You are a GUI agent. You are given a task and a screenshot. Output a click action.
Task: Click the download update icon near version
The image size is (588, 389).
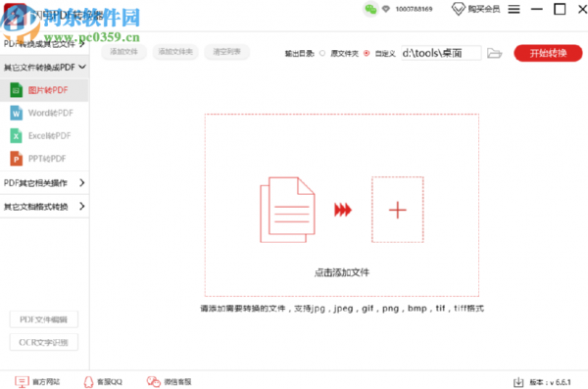tap(518, 382)
